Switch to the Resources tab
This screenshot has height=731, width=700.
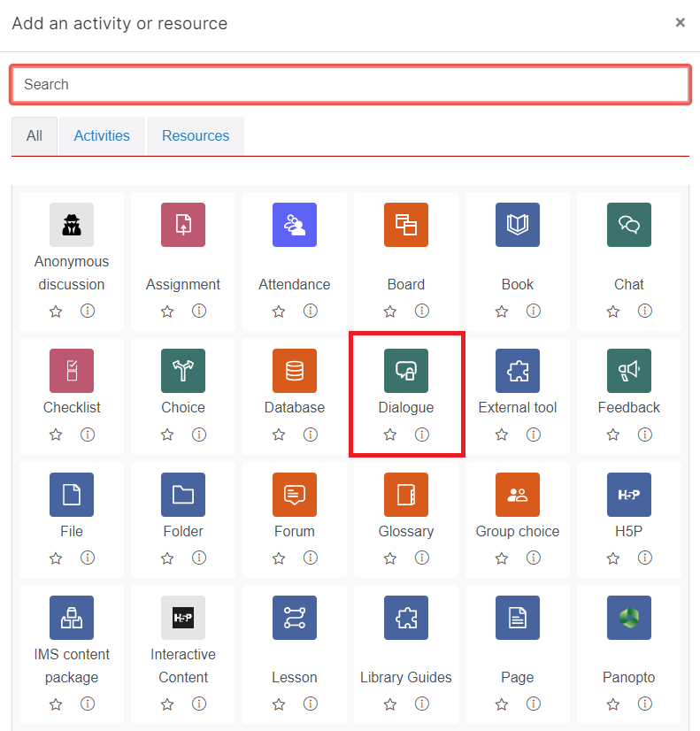[196, 135]
